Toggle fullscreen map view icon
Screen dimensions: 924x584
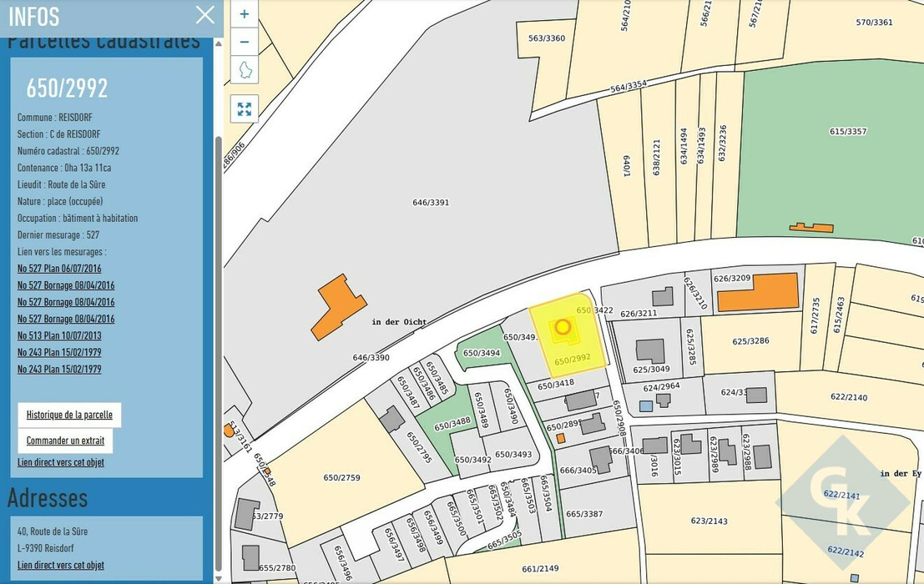coord(244,108)
